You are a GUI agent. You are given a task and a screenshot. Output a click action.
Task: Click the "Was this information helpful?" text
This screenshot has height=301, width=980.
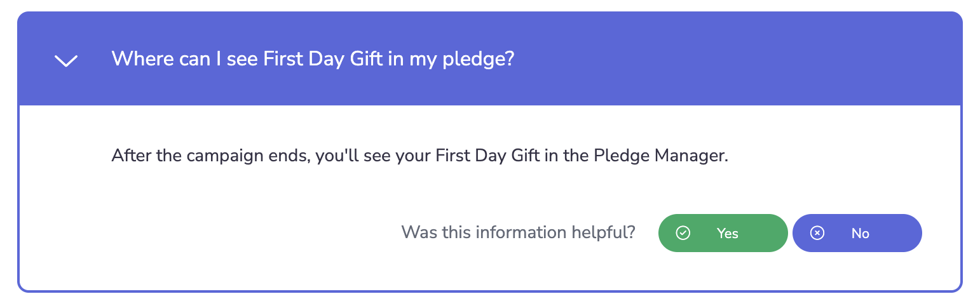point(518,232)
